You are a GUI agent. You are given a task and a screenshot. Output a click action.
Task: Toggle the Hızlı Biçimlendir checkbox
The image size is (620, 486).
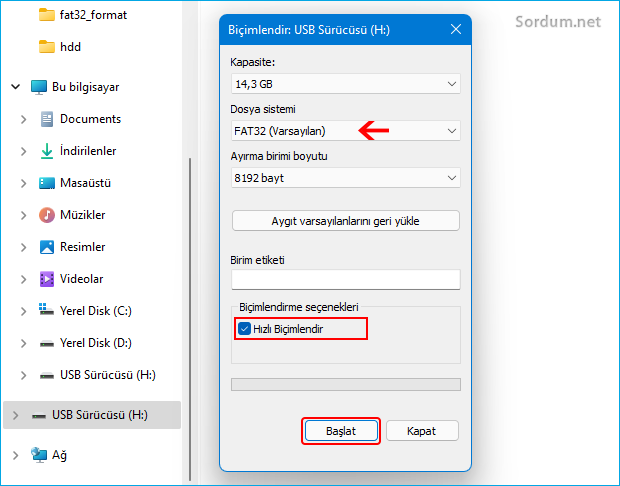pos(244,329)
